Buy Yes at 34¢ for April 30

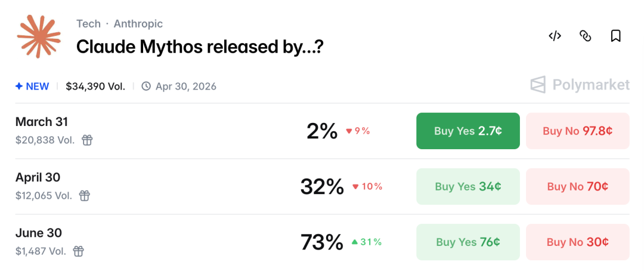pos(467,186)
